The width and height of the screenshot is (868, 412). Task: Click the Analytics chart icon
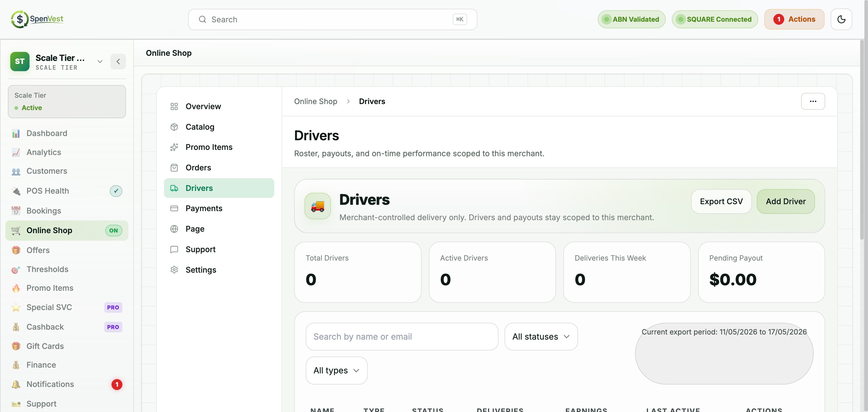16,152
